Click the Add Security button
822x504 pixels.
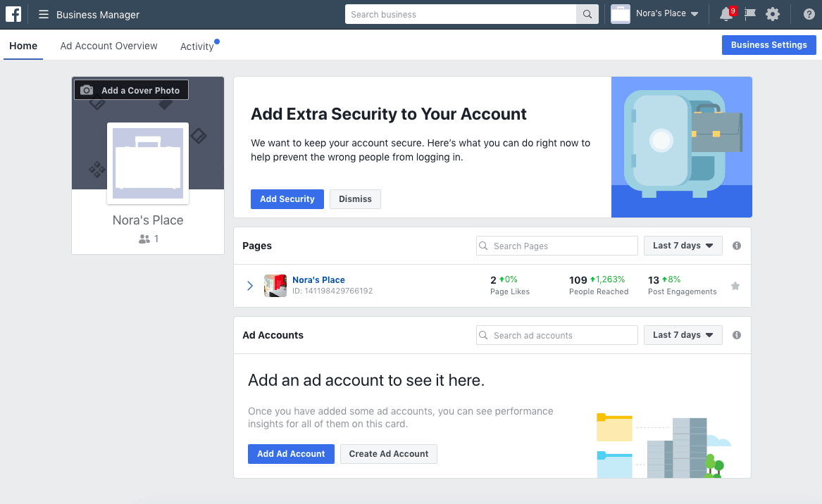pos(287,199)
